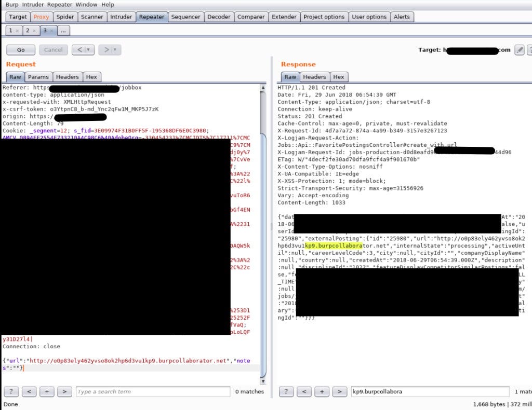Select the Headers tab in Response panel

click(314, 77)
